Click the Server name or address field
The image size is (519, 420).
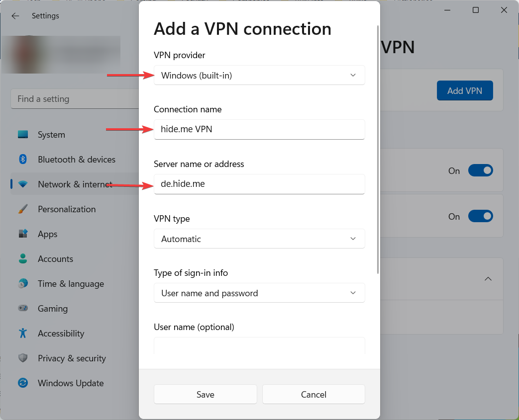tap(259, 184)
